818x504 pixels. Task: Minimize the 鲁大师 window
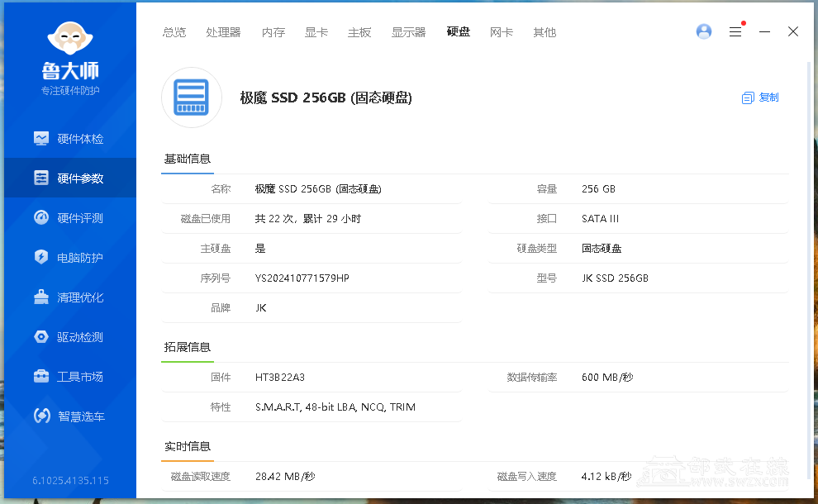click(765, 32)
